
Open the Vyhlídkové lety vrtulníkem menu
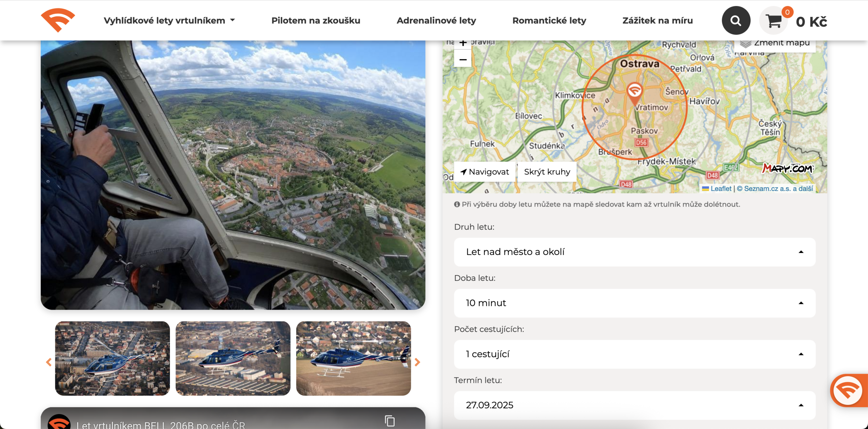tap(169, 20)
